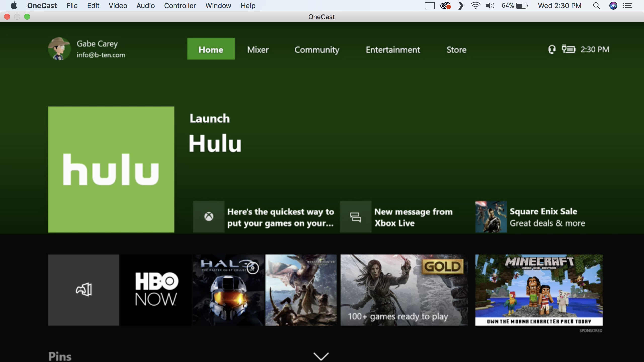Open the Wi-Fi status menu
Image resolution: width=644 pixels, height=362 pixels.
pos(475,5)
